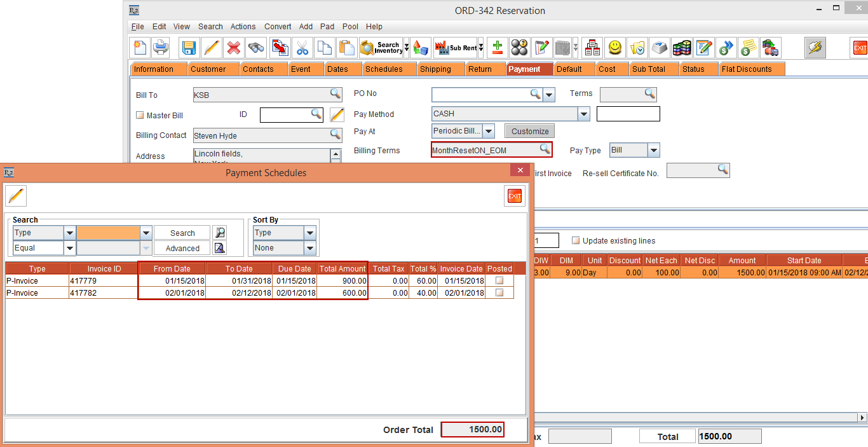
Task: Click pencil edit icon in Payment Schedules
Action: point(17,196)
